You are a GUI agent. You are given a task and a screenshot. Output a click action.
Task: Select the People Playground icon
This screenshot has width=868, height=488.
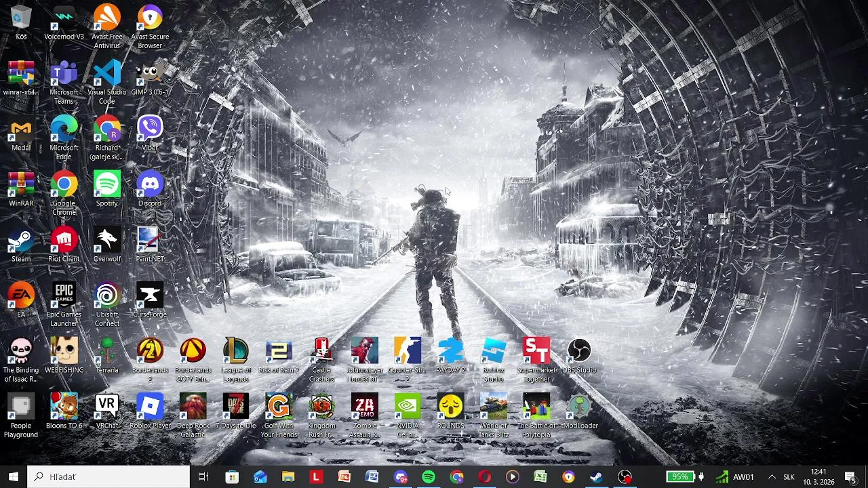[x=21, y=415]
